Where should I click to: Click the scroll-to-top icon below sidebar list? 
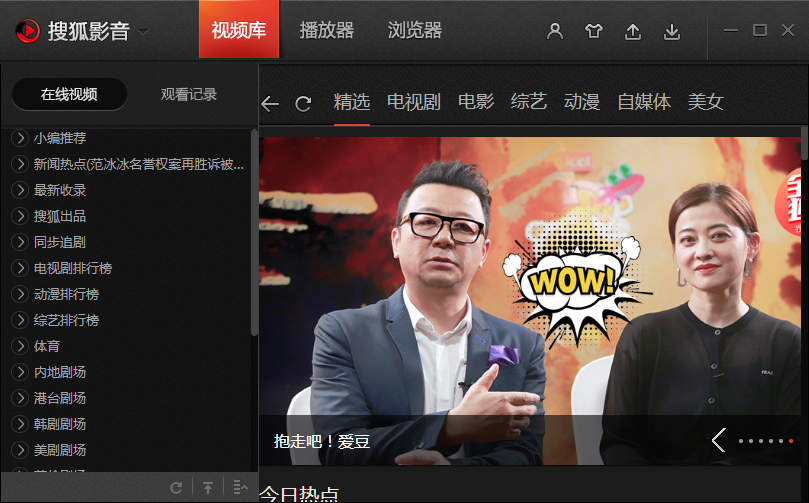208,487
